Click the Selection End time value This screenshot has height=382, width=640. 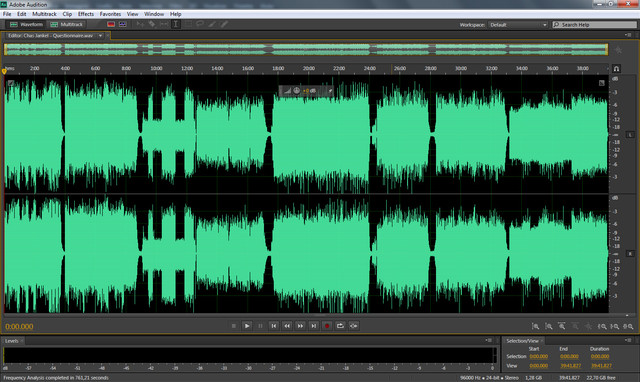(x=569, y=357)
